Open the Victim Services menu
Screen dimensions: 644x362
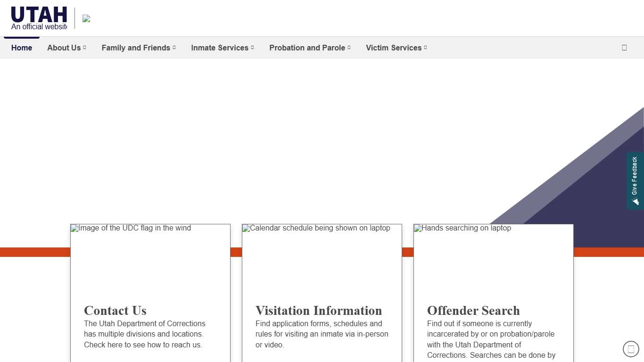pyautogui.click(x=396, y=48)
